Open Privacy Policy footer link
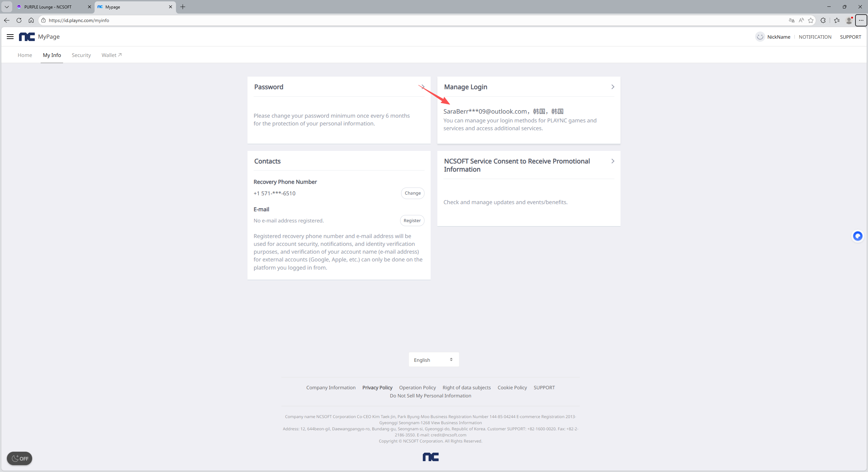This screenshot has height=472, width=868. [x=377, y=387]
